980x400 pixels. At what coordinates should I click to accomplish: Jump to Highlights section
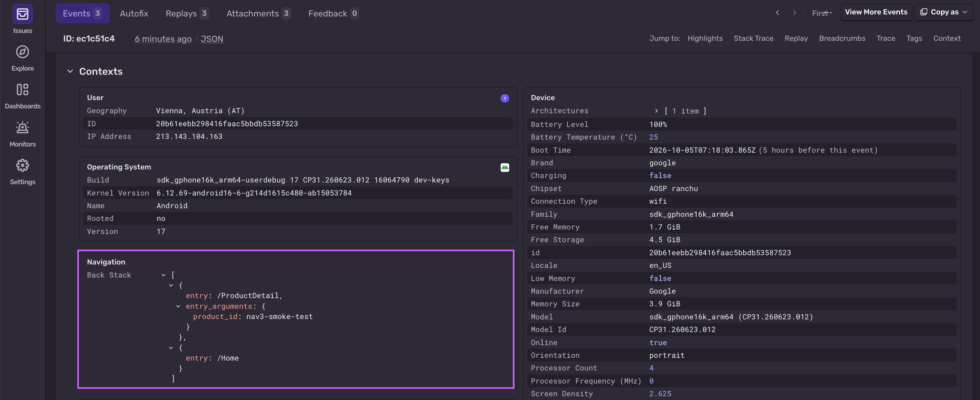point(705,38)
